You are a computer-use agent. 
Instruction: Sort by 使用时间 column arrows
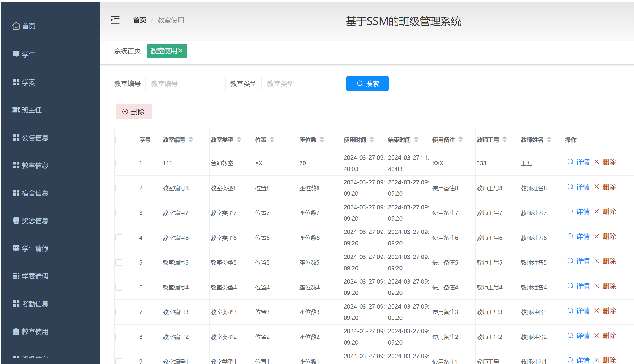[372, 140]
